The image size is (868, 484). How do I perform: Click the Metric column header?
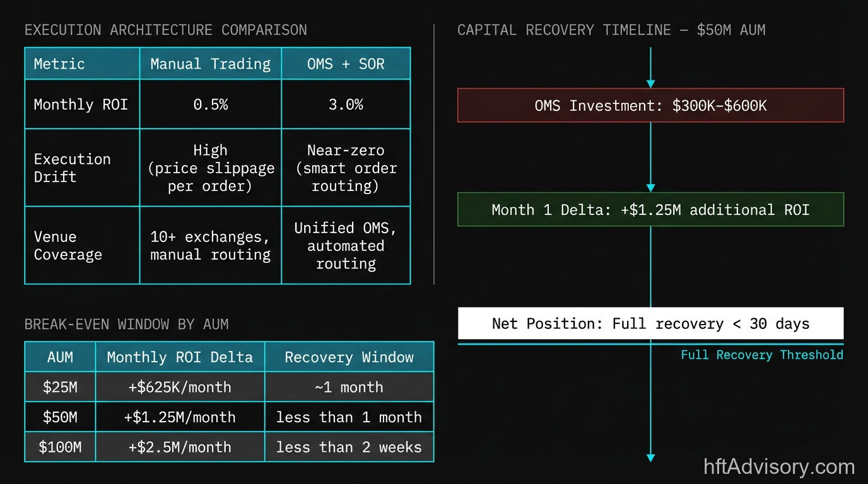pyautogui.click(x=58, y=64)
